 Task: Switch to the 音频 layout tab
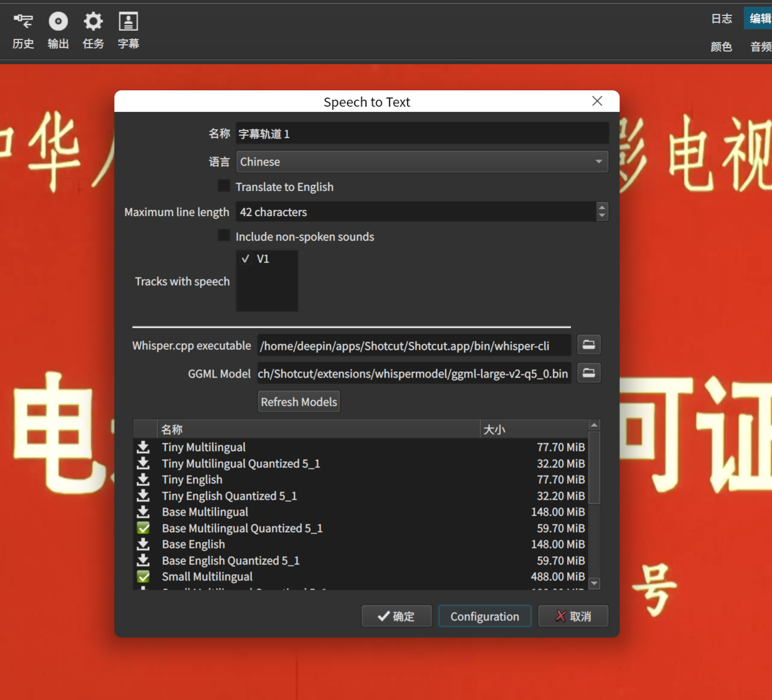pyautogui.click(x=761, y=47)
